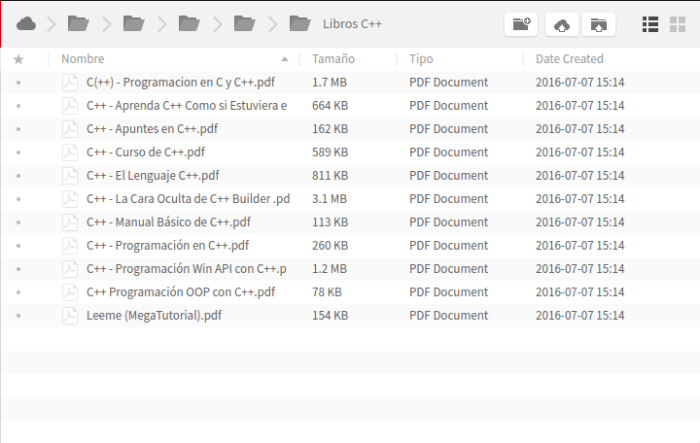Select C++ Programación OOP con C++.pdf
Screen dimensions: 700x443
tap(180, 292)
